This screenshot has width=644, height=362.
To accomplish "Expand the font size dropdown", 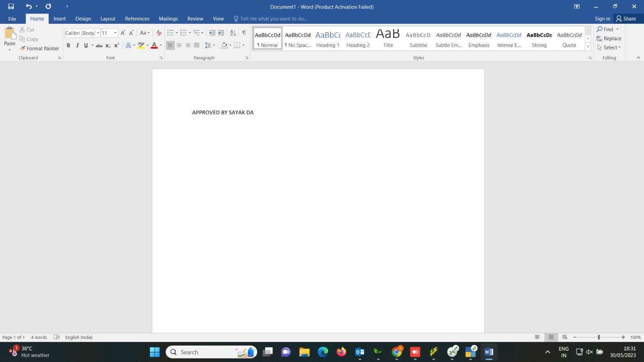I will pyautogui.click(x=116, y=33).
